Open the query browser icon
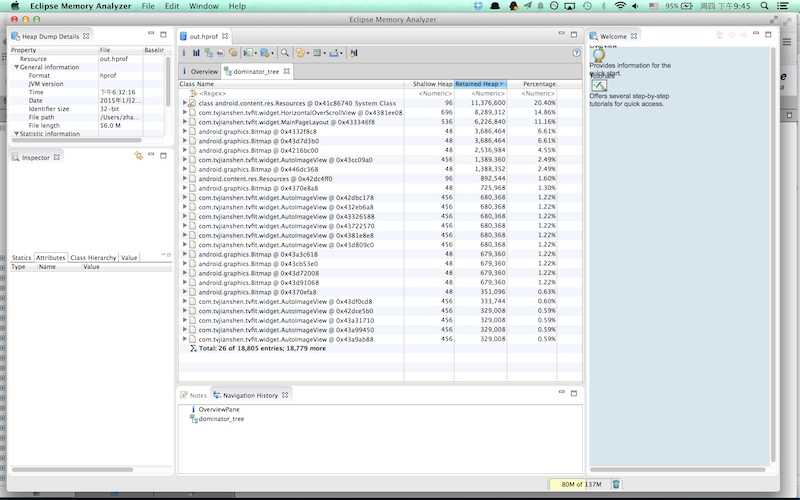The image size is (800, 500). click(264, 53)
